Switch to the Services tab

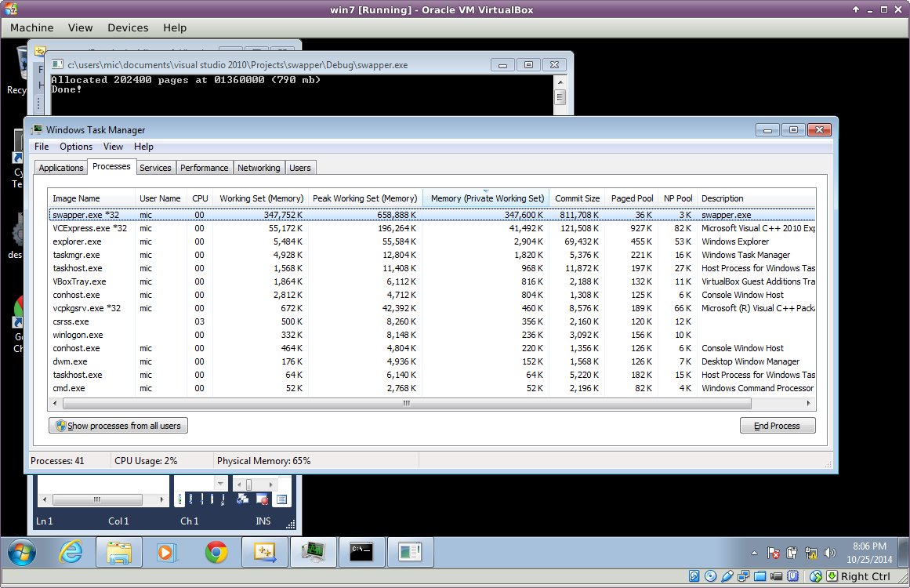point(155,168)
